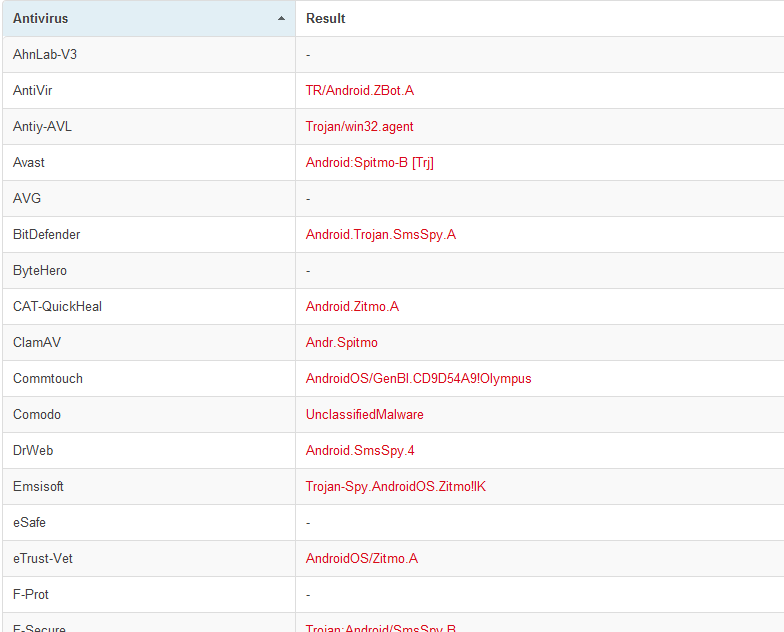Click result Android:Spitmo-B [Trj]
Screen dimensions: 784x632
pyautogui.click(x=370, y=162)
